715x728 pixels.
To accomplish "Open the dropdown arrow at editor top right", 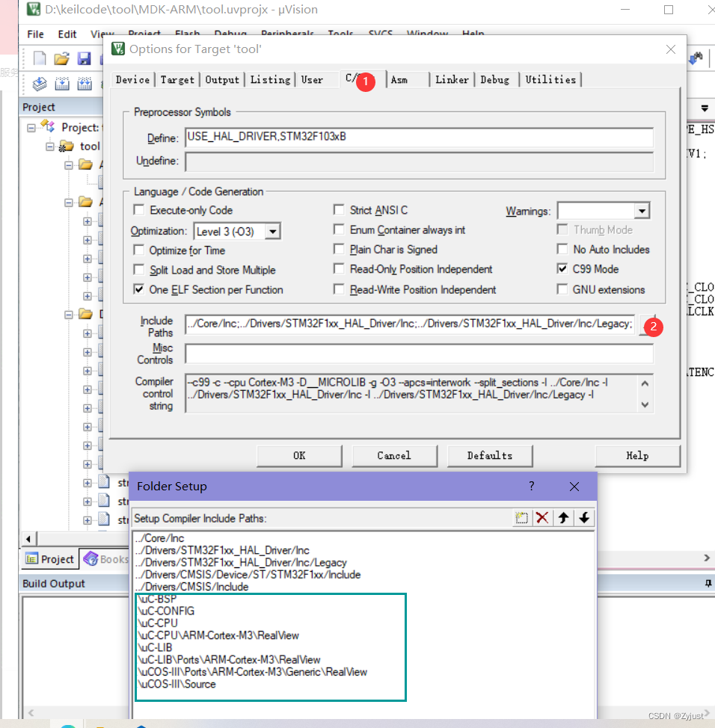I will tap(705, 108).
